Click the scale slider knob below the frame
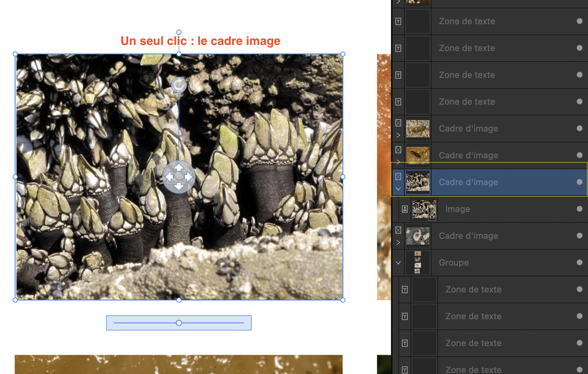 tap(179, 323)
